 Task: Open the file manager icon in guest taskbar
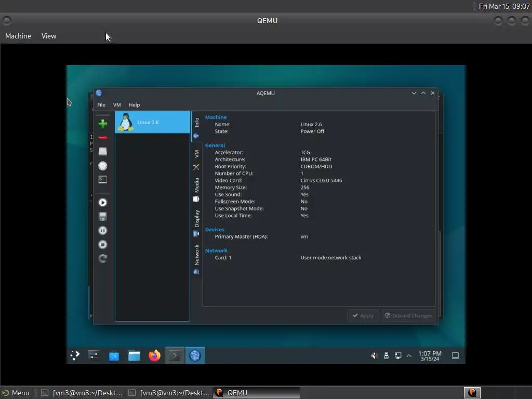click(x=135, y=355)
